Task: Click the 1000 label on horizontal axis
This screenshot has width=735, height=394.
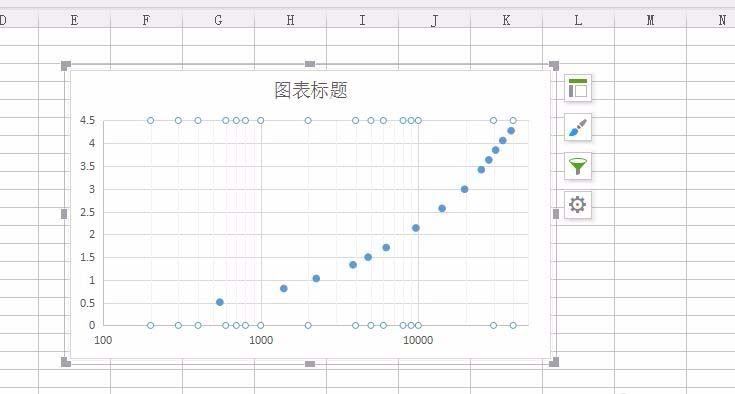Action: tap(261, 340)
